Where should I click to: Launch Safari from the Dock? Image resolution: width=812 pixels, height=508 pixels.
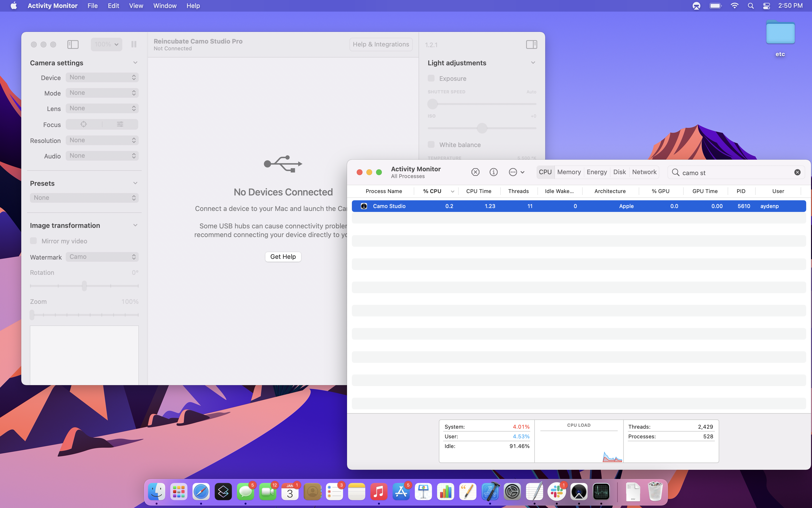pyautogui.click(x=201, y=492)
